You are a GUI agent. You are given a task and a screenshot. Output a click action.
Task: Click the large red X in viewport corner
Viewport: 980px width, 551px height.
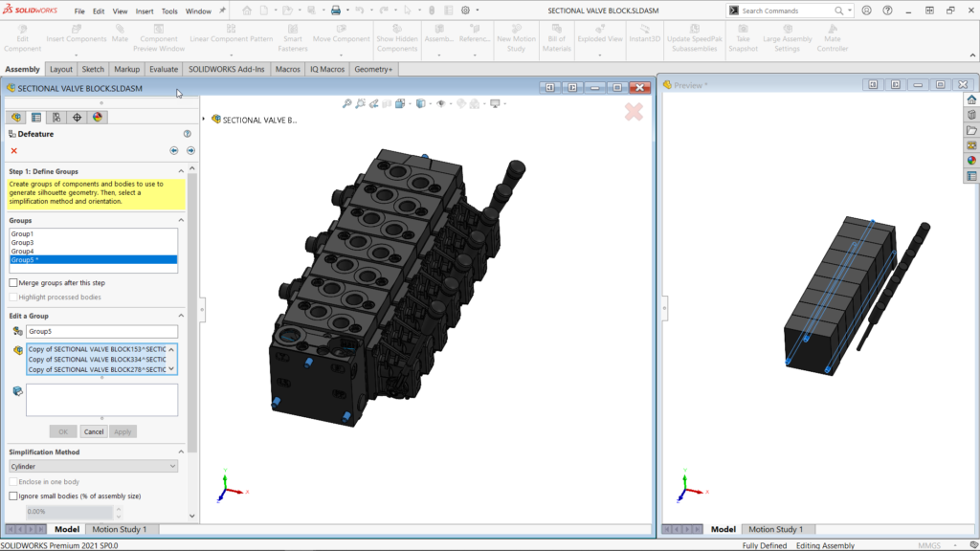pos(634,112)
